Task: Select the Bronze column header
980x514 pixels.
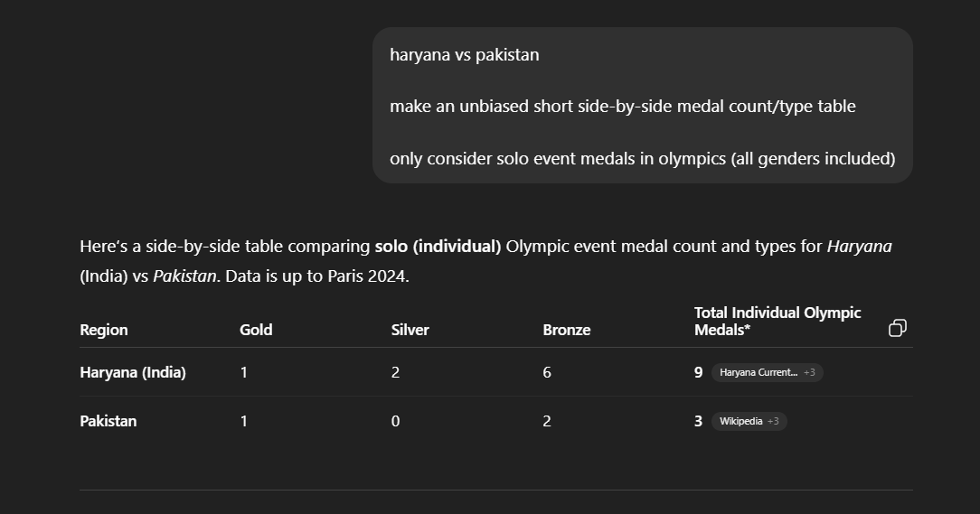Action: [566, 330]
